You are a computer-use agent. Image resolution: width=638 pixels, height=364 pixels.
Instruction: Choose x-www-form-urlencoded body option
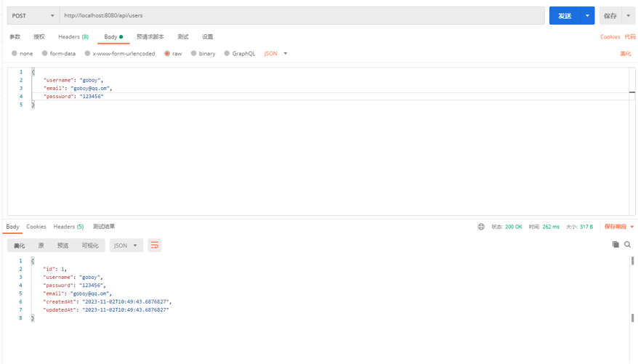[87, 53]
